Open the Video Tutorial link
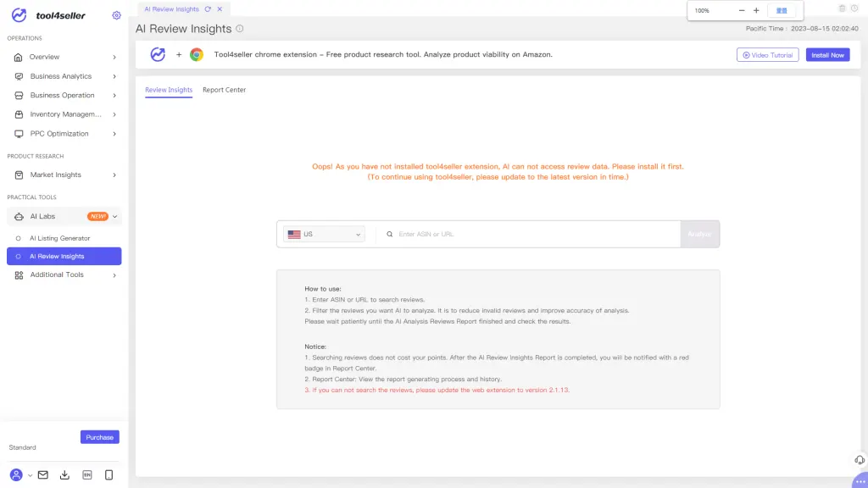 tap(767, 55)
